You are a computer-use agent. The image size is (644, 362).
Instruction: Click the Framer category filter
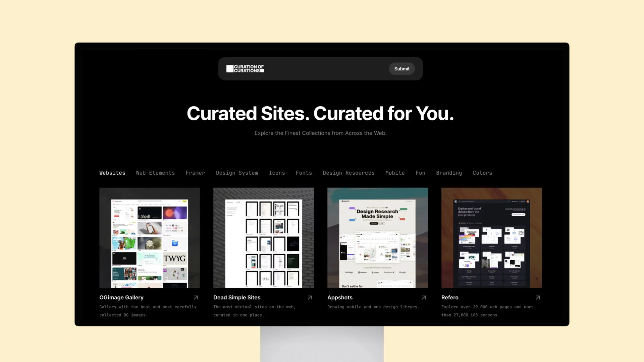(x=195, y=172)
